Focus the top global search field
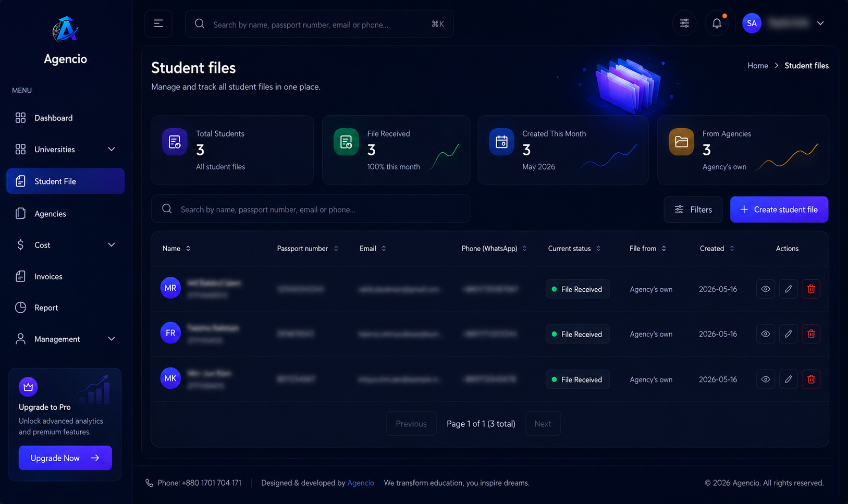Viewport: 848px width, 504px height. click(319, 24)
